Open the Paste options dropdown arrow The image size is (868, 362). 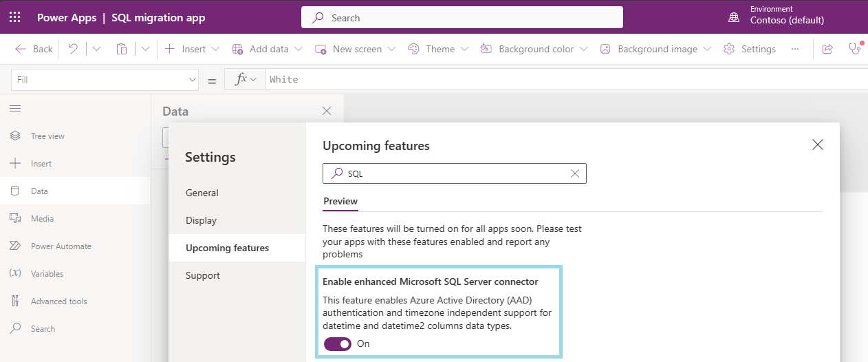[x=145, y=49]
